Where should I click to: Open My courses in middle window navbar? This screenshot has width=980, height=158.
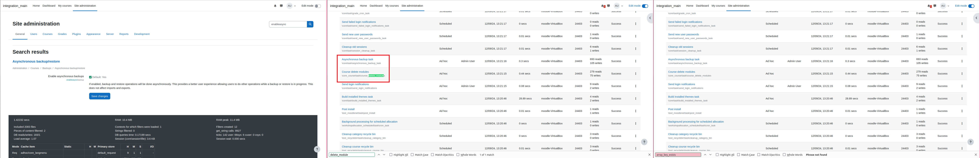392,6
